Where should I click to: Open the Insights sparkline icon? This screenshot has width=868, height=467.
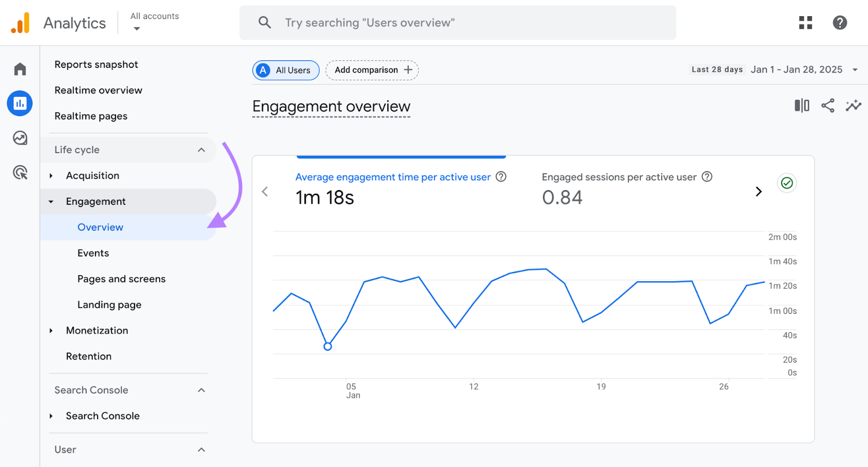click(x=853, y=105)
